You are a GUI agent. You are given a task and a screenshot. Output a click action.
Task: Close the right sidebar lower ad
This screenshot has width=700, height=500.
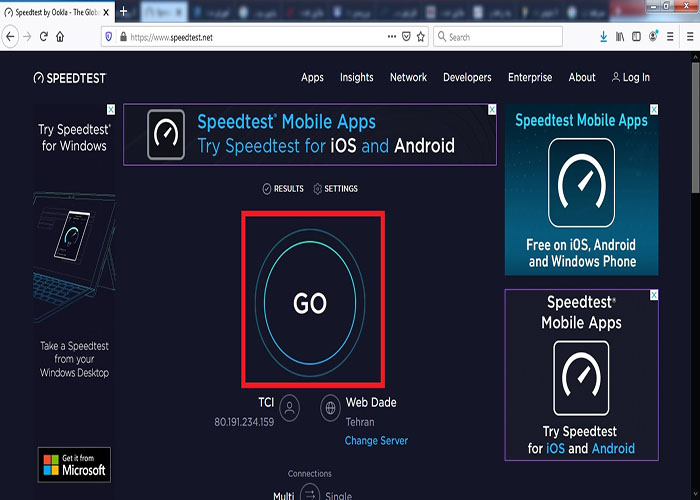click(654, 295)
